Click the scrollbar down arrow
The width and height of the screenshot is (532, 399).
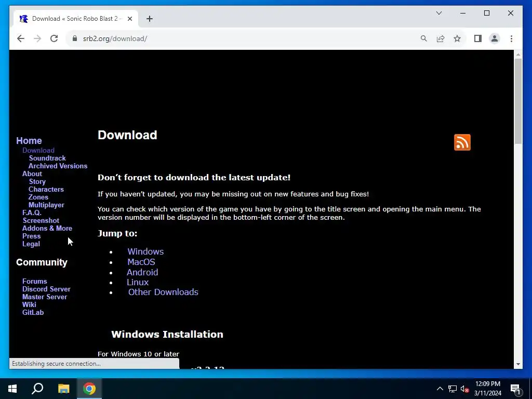coord(518,364)
